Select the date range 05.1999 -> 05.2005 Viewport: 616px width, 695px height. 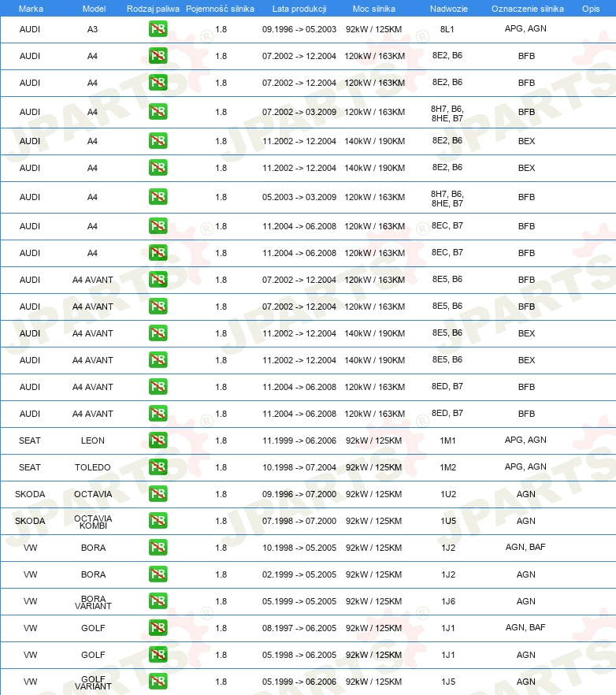299,601
